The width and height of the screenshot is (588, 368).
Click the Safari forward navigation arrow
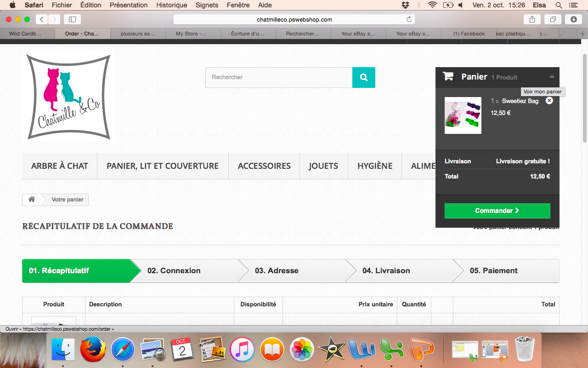coord(54,19)
